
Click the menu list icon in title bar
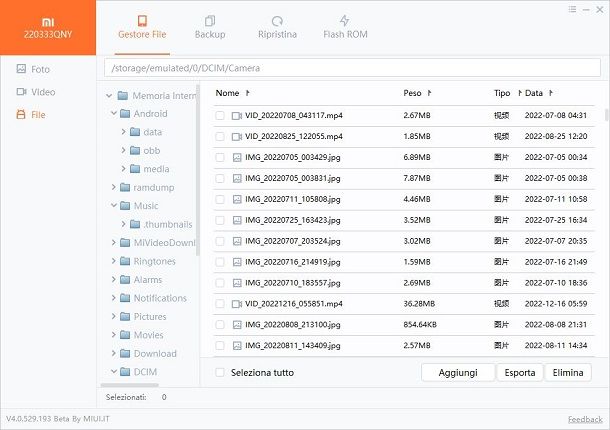[572, 9]
